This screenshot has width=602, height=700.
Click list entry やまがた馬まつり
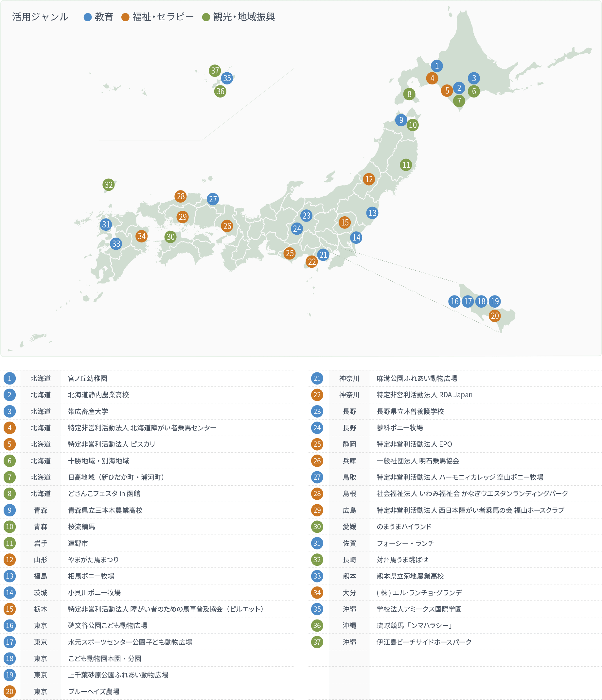tap(94, 560)
